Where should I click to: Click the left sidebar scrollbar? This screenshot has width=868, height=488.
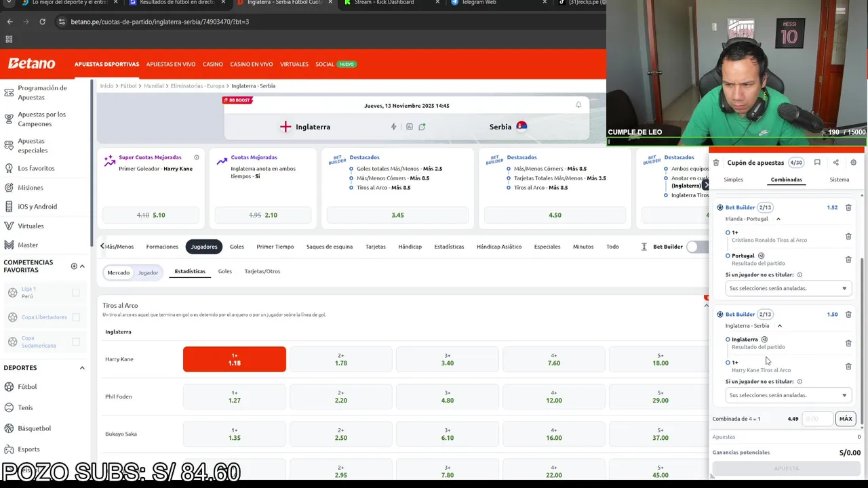click(x=92, y=163)
